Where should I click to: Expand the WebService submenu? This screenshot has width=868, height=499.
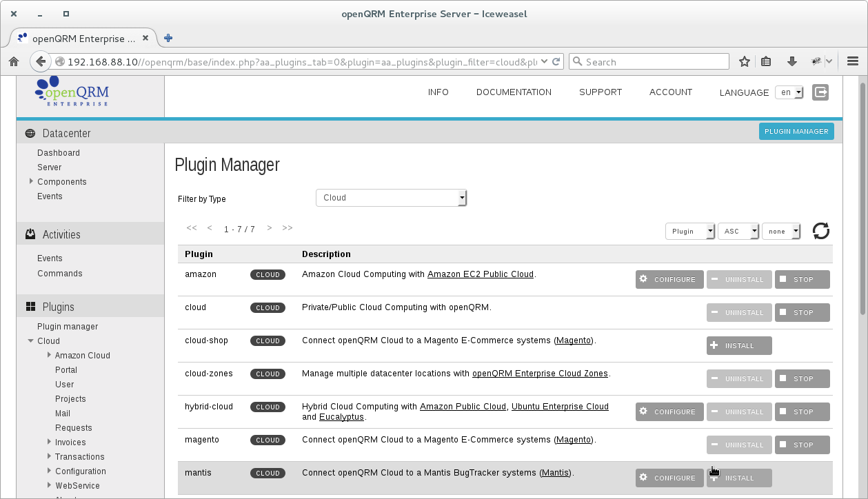pos(50,486)
